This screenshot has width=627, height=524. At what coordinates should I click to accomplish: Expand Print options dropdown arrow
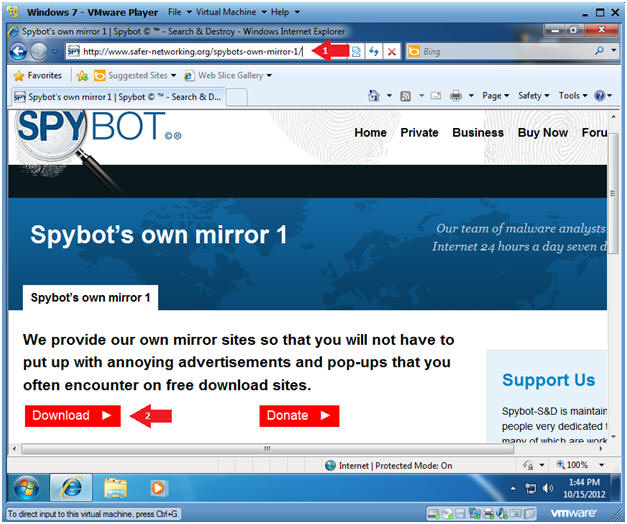[471, 96]
